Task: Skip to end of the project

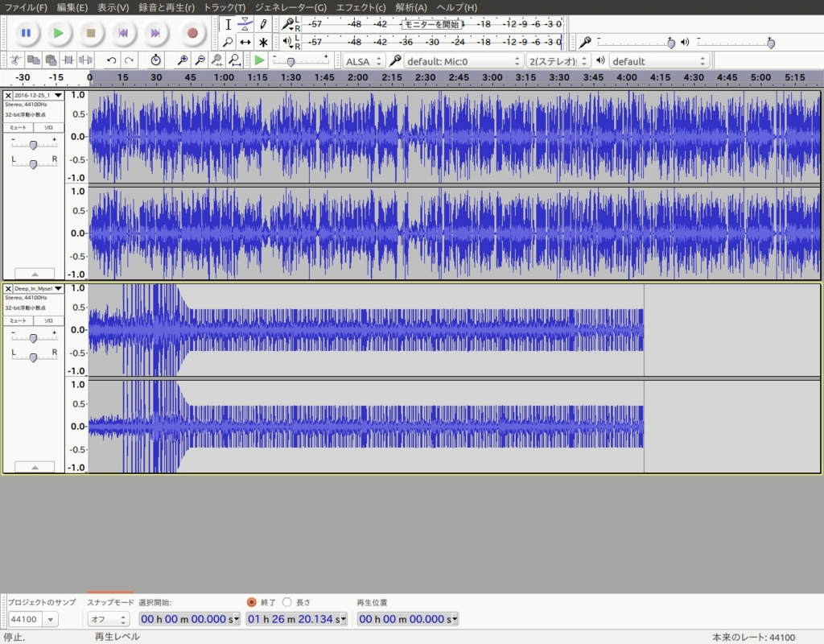Action: 155,33
